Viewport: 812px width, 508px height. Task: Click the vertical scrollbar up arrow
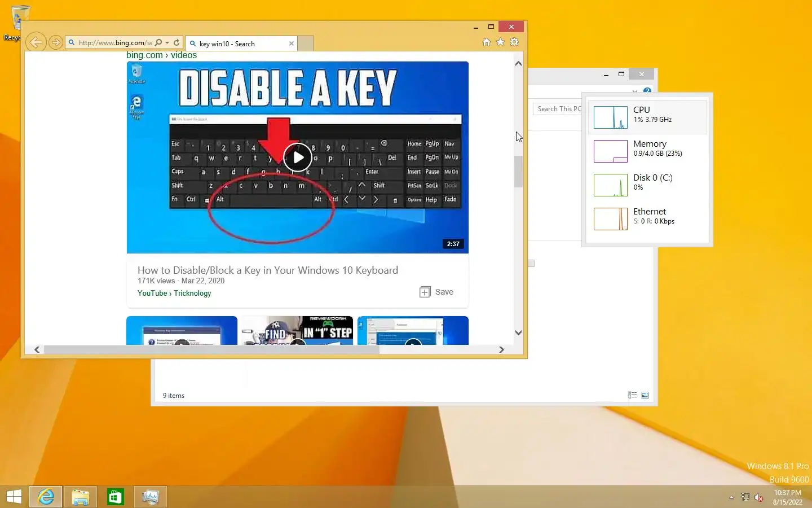click(x=518, y=63)
